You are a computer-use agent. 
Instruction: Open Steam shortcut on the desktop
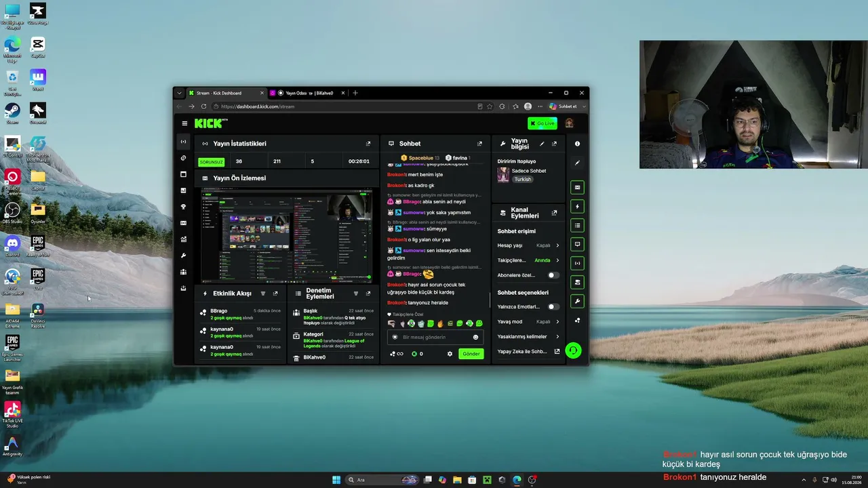coord(12,113)
